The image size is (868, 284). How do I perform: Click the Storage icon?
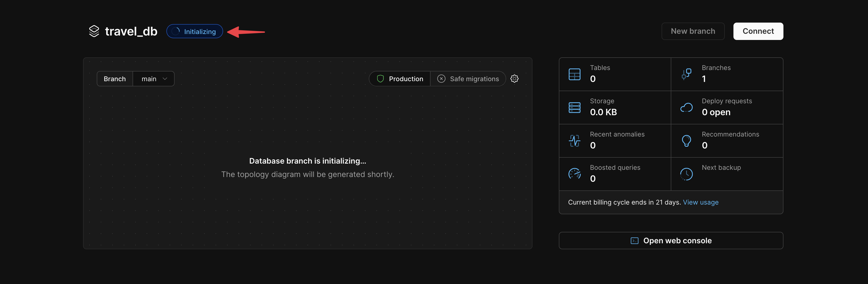[x=574, y=108]
